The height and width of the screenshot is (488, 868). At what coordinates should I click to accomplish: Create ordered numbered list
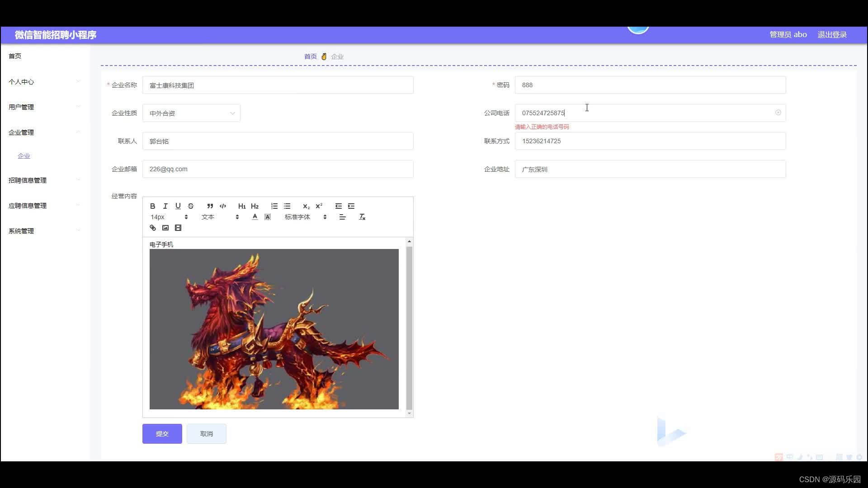click(274, 206)
